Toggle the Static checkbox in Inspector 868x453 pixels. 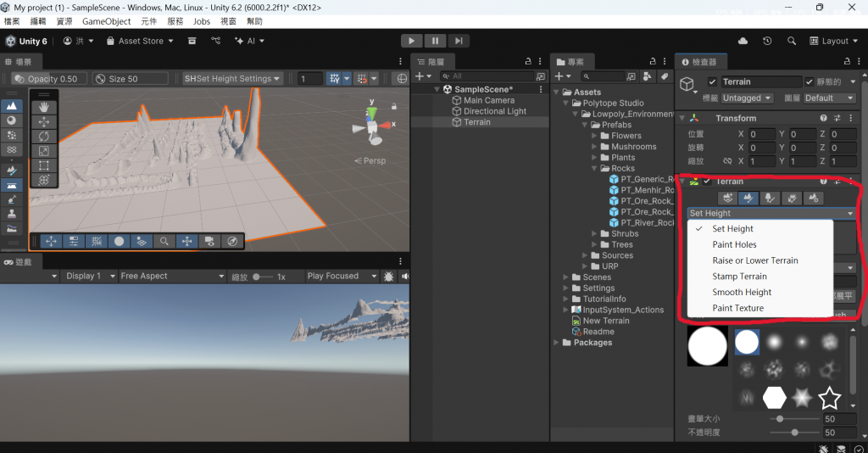[809, 82]
